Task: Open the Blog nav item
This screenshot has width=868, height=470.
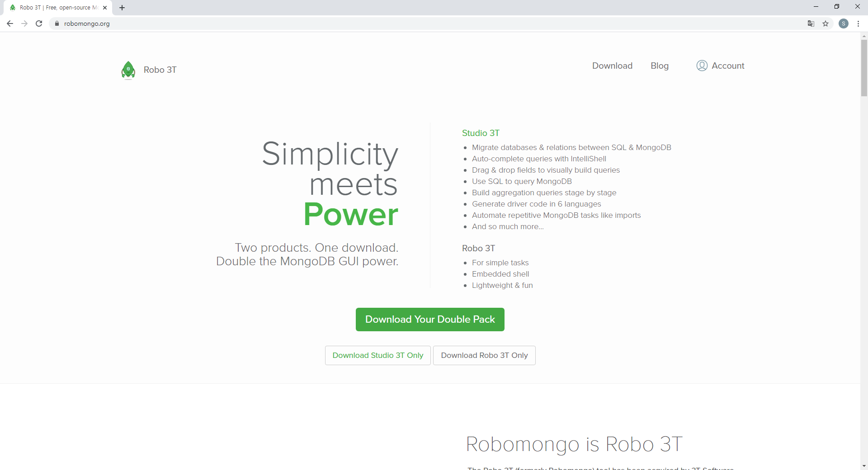Action: [660, 66]
